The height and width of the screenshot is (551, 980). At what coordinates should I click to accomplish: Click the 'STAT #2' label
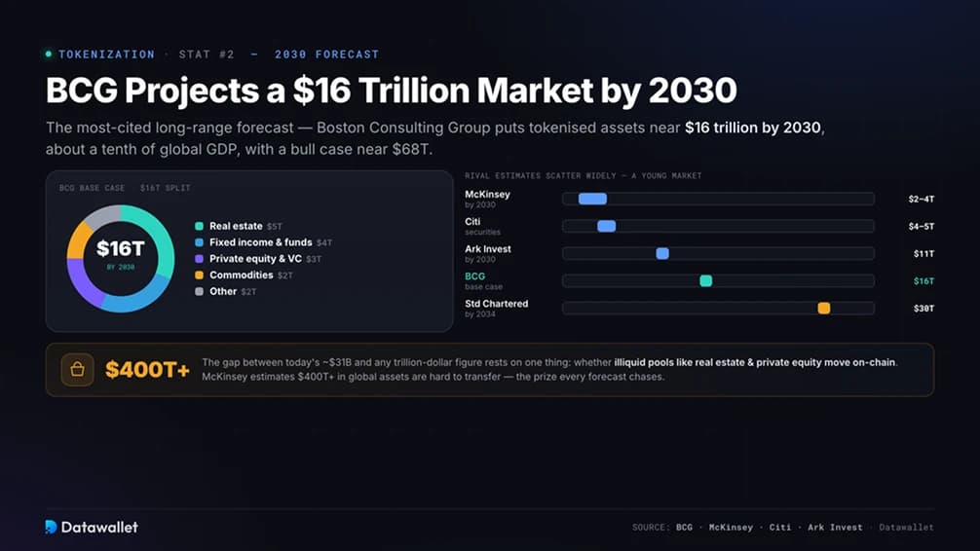coord(207,55)
